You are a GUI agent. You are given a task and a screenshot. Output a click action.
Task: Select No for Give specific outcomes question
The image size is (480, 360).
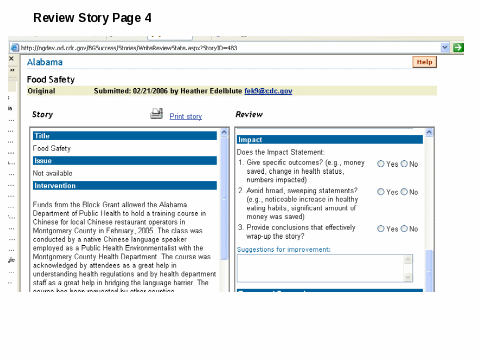[404, 164]
